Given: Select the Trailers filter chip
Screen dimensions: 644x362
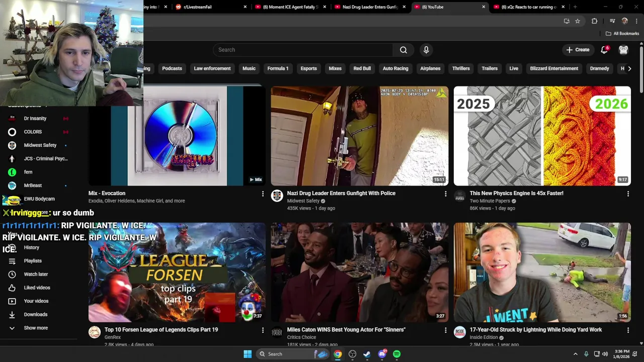Looking at the screenshot, I should click(x=490, y=68).
